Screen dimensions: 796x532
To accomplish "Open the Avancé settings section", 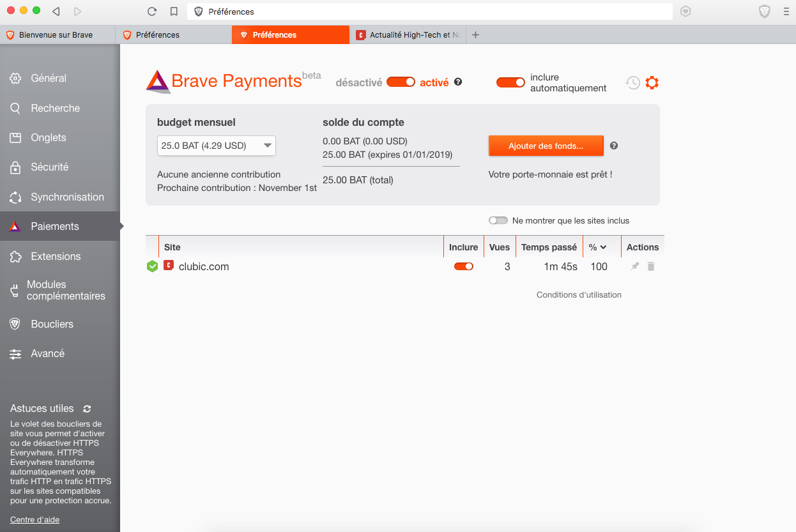I will tap(60, 354).
